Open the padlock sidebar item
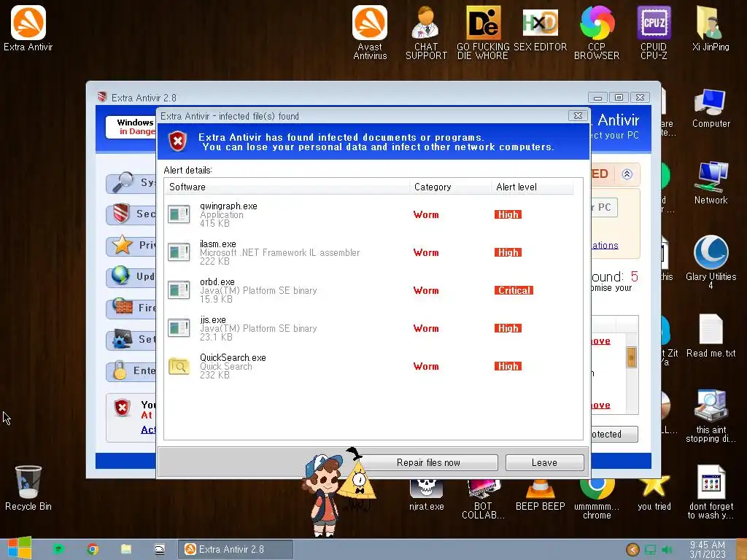 tap(131, 370)
